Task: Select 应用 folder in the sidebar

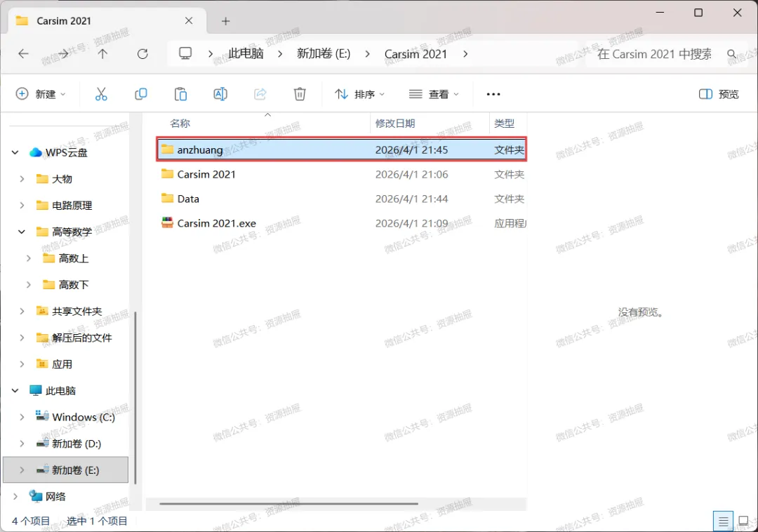Action: [x=62, y=364]
